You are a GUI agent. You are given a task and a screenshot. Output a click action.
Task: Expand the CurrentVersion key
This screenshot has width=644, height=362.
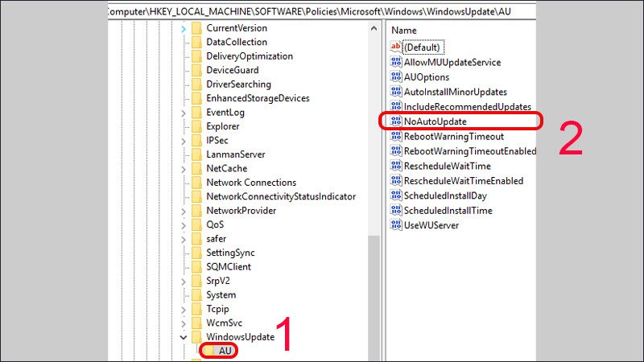click(183, 28)
